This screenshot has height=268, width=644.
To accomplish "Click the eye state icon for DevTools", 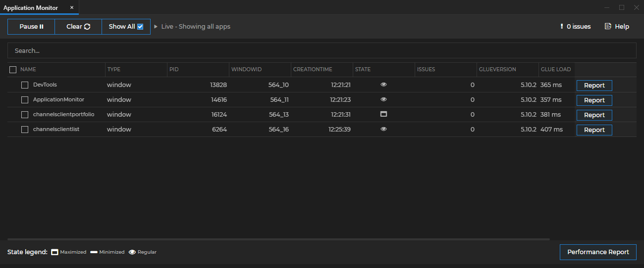I will pyautogui.click(x=383, y=85).
